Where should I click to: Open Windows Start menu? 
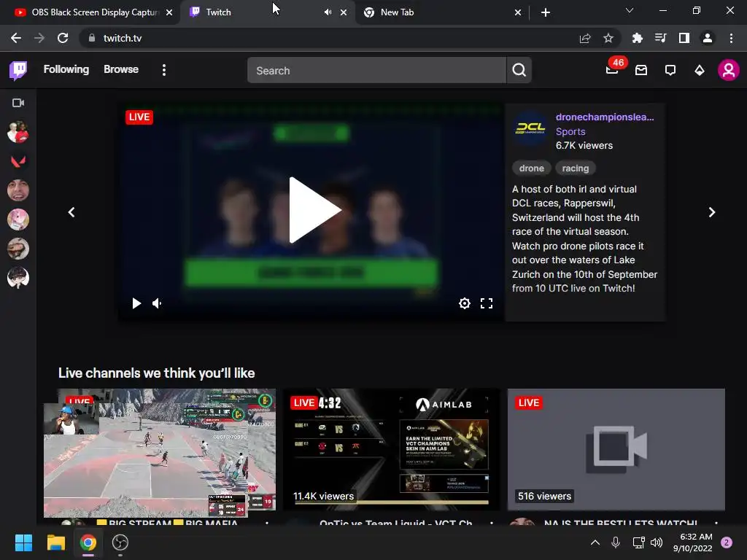pos(23,542)
